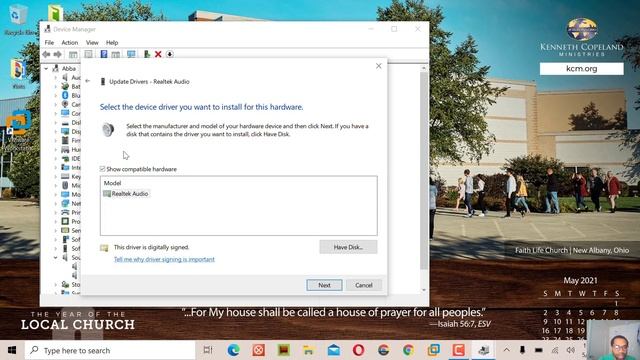Open Opera browser from the taskbar
This screenshot has height=360, width=640.
tap(358, 350)
